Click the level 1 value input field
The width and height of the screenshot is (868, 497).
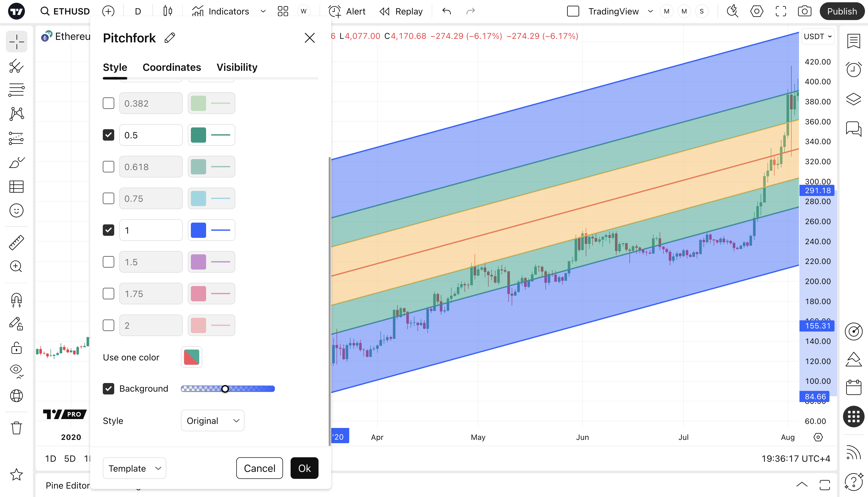[151, 230]
